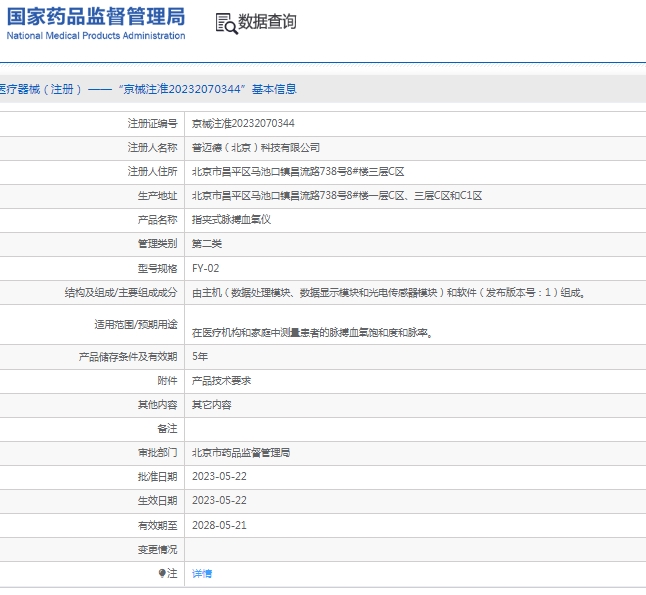This screenshot has width=646, height=595.
Task: Click the 注册人住所 label
Action: [152, 171]
